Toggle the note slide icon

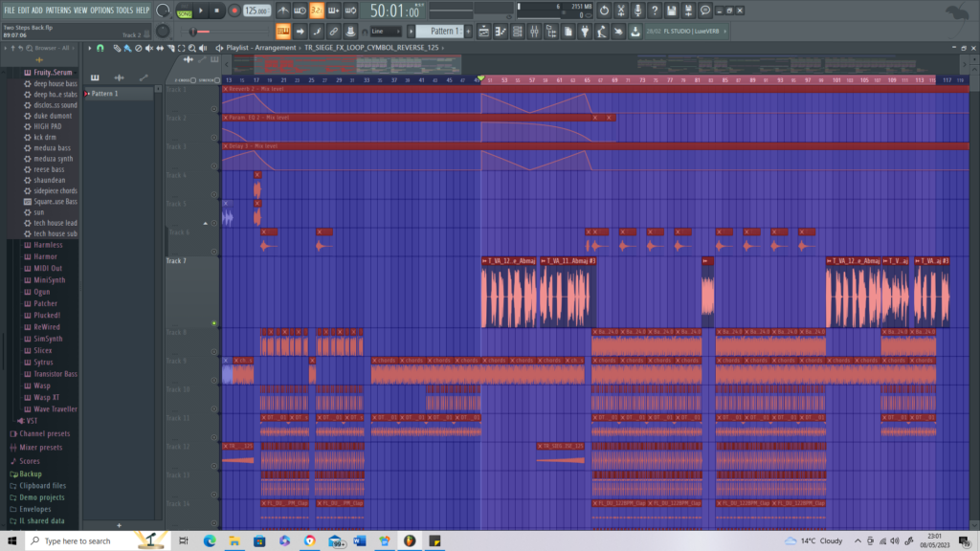coord(317,32)
